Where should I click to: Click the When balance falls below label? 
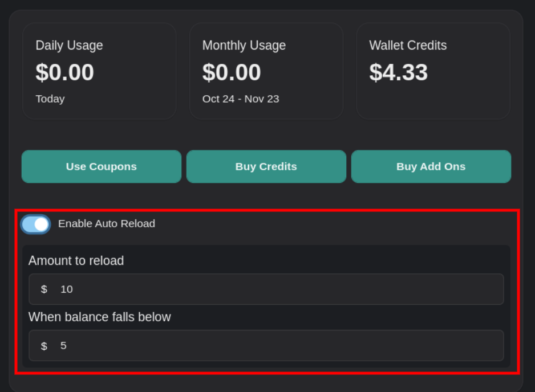pyautogui.click(x=100, y=317)
